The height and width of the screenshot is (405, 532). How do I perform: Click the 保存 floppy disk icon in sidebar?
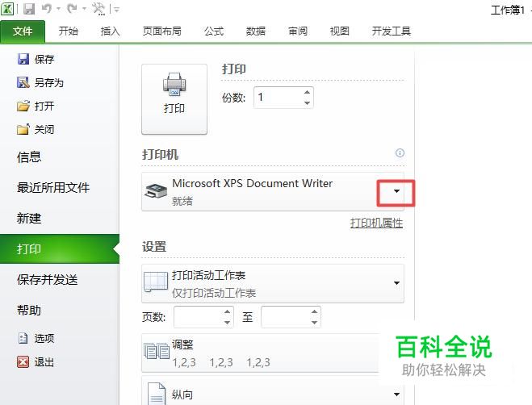click(23, 59)
